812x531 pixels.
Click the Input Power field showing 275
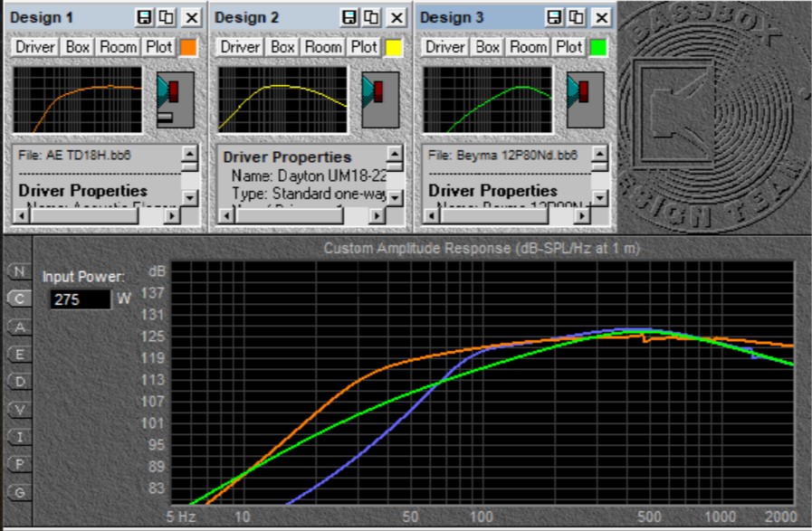coord(81,299)
